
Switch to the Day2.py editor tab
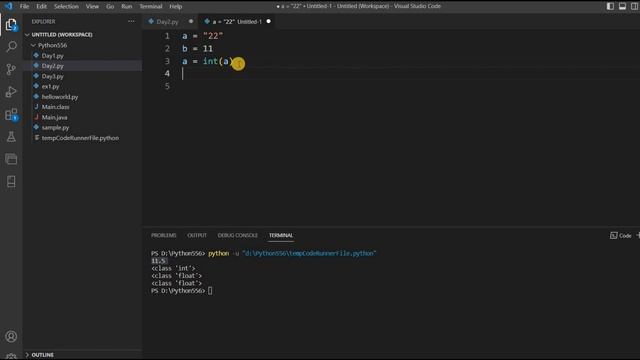[x=167, y=22]
